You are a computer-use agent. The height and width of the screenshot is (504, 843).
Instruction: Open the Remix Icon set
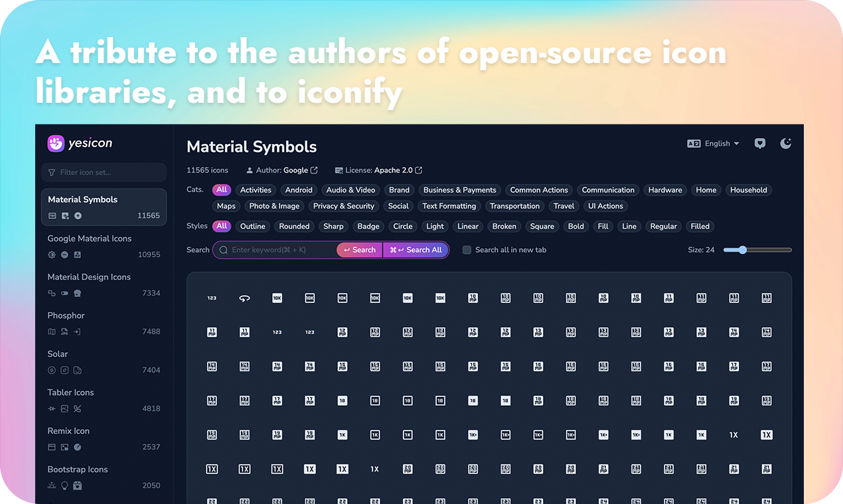[x=104, y=438]
